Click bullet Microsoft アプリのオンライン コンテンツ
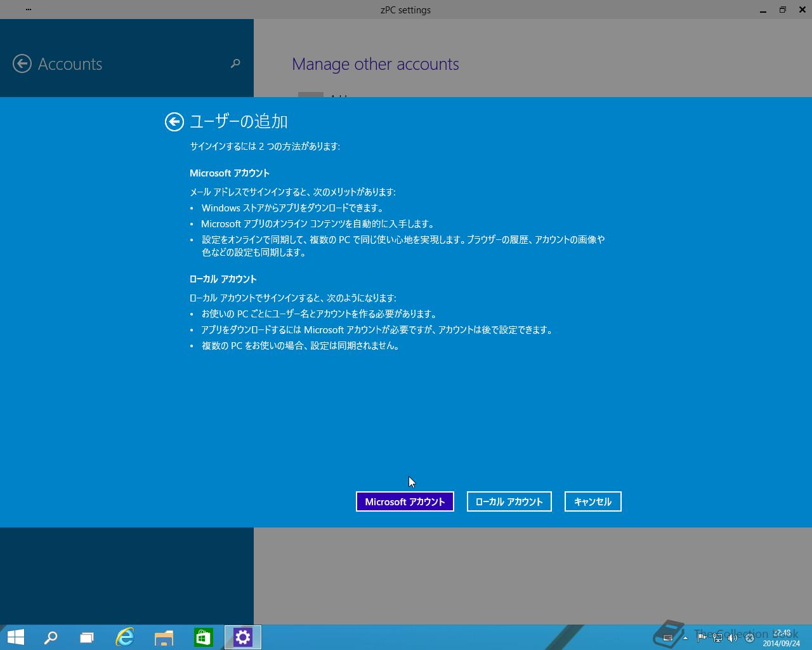The height and width of the screenshot is (650, 812). tap(318, 224)
